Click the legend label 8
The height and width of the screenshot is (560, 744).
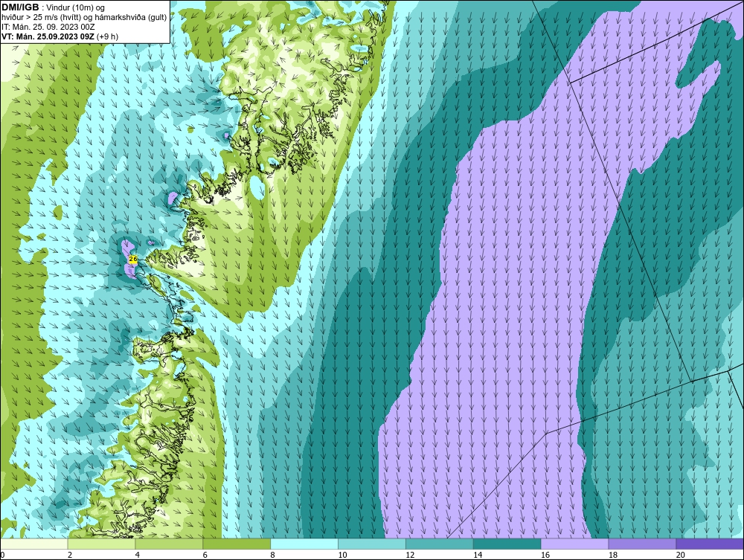[272, 555]
